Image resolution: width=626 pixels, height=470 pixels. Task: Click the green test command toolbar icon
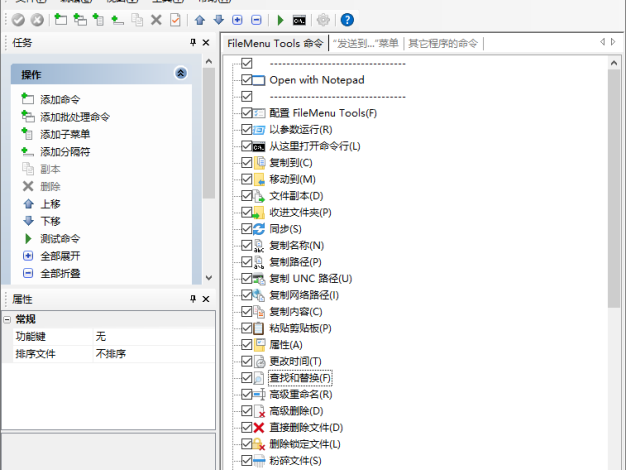280,20
